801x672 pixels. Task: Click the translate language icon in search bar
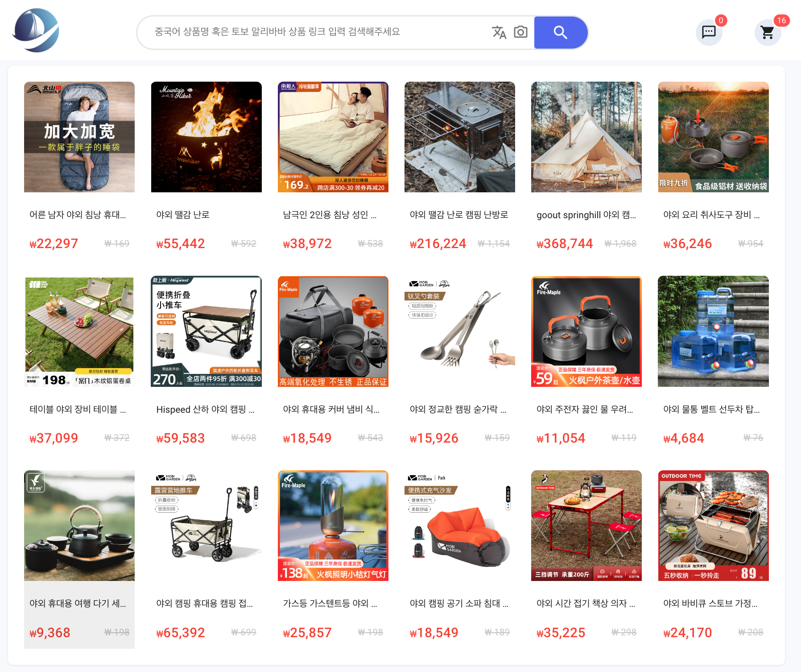499,32
